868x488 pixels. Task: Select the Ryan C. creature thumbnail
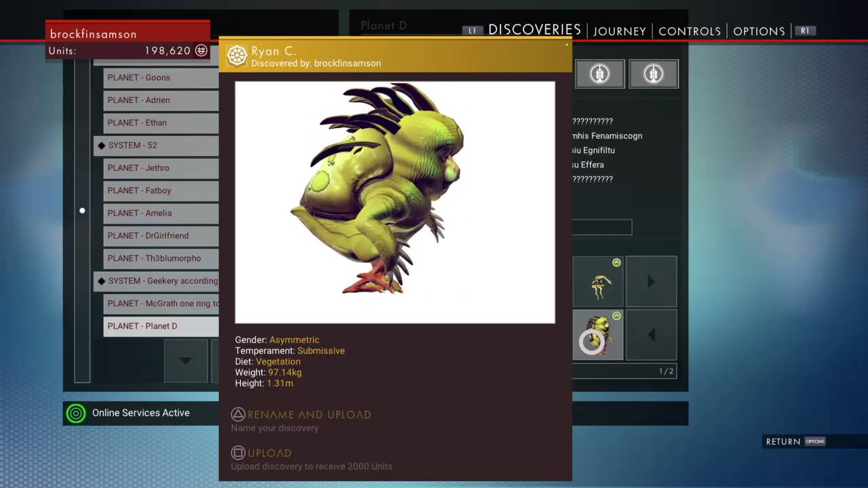point(597,335)
